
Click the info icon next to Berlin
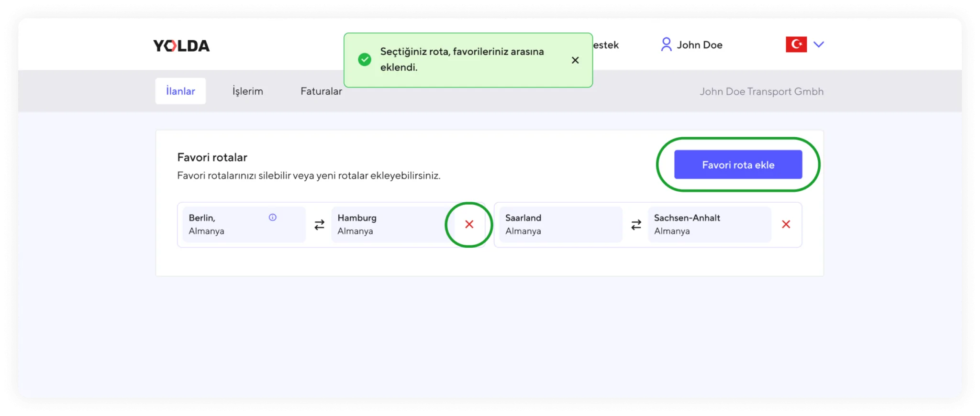tap(273, 218)
